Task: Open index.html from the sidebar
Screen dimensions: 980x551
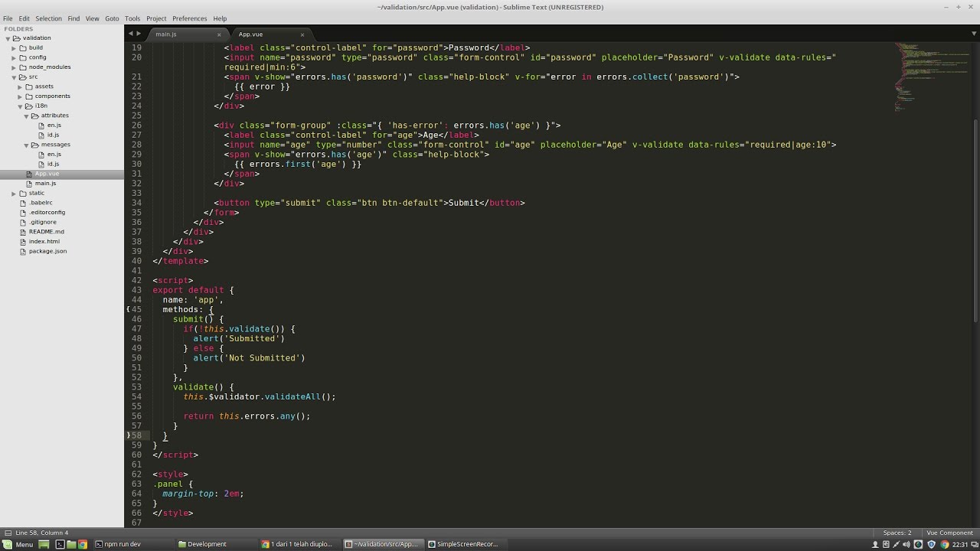Action: pyautogui.click(x=44, y=241)
